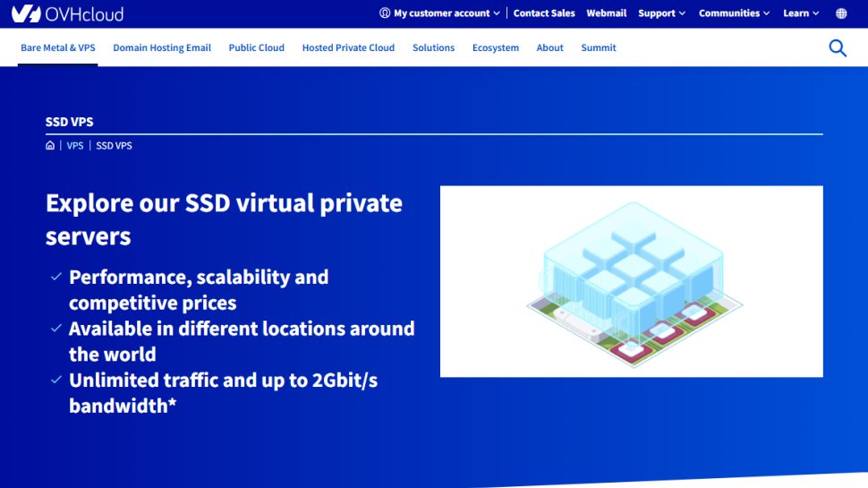Open Bare Metal & VPS tab
The height and width of the screenshot is (488, 868).
58,47
